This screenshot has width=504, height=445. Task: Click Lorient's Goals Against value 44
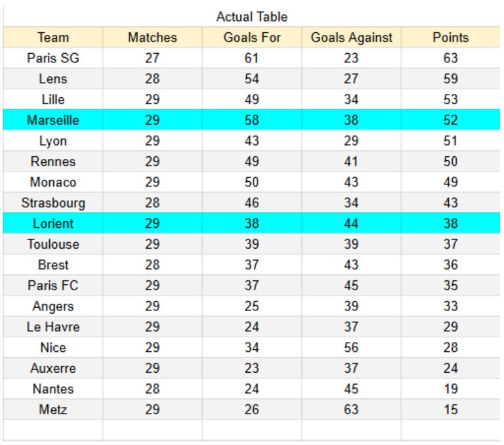click(x=351, y=224)
